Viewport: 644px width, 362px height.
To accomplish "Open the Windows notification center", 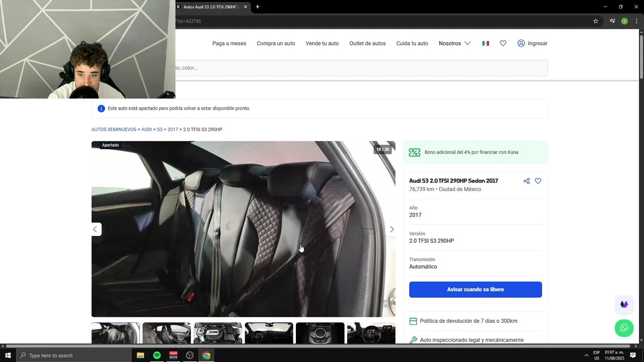I will (x=633, y=355).
